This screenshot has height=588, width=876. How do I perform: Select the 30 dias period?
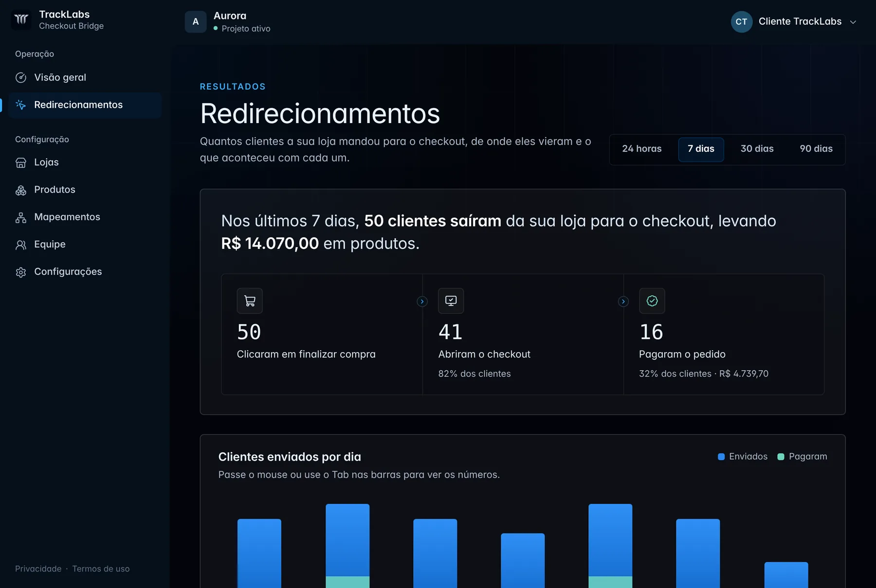click(x=757, y=149)
